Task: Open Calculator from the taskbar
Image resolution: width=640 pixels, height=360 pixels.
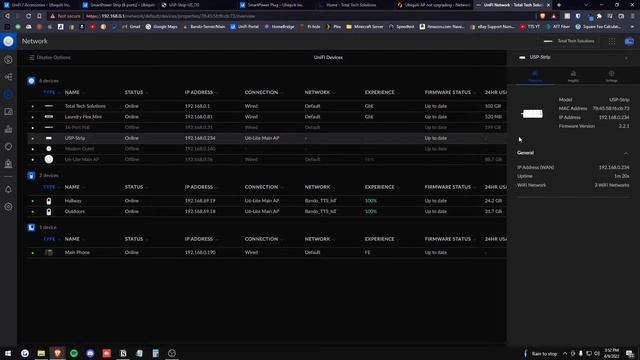Action: (156, 353)
